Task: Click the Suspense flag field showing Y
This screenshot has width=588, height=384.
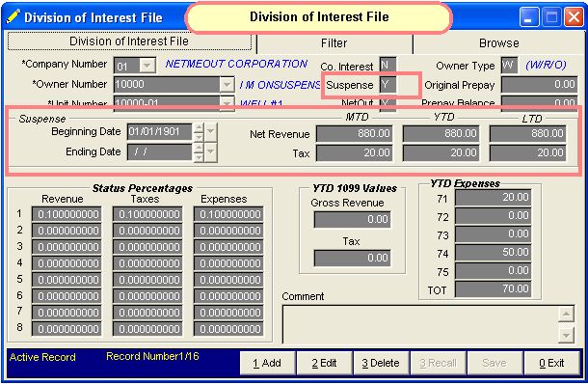Action: coord(388,85)
